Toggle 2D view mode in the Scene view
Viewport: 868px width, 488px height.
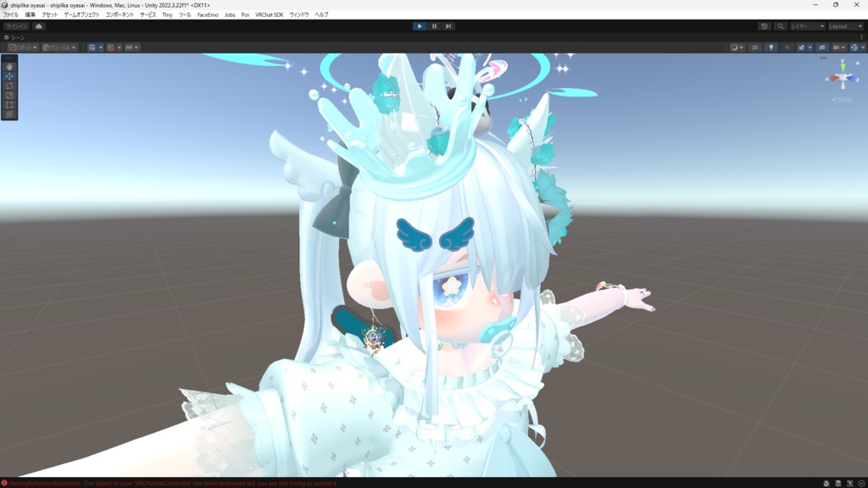(754, 47)
